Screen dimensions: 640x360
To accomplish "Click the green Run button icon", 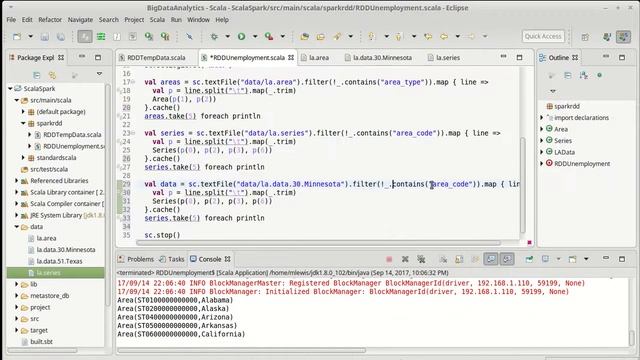I will tap(242, 36).
